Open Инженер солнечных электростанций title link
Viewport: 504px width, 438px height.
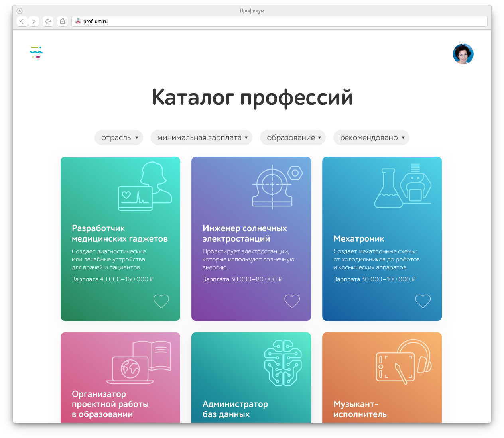[244, 234]
